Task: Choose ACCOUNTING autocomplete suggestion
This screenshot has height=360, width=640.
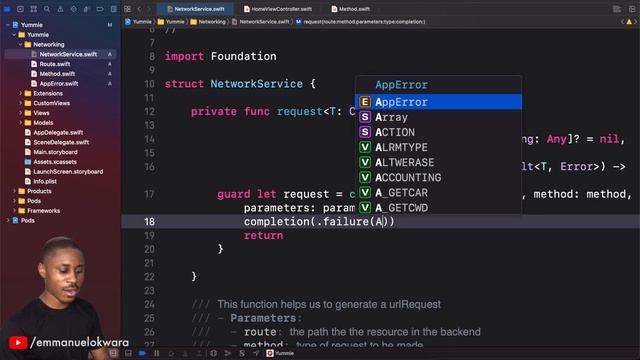Action: point(438,178)
